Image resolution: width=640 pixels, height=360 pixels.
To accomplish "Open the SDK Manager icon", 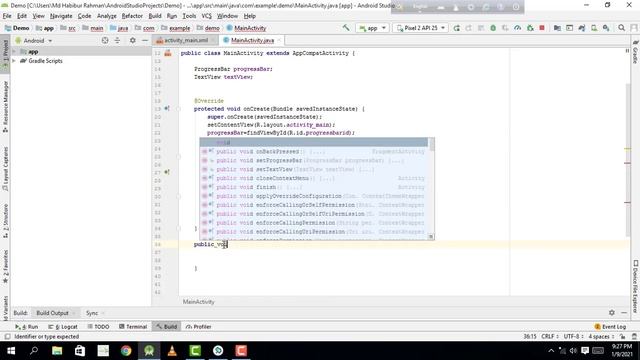I will click(x=606, y=28).
